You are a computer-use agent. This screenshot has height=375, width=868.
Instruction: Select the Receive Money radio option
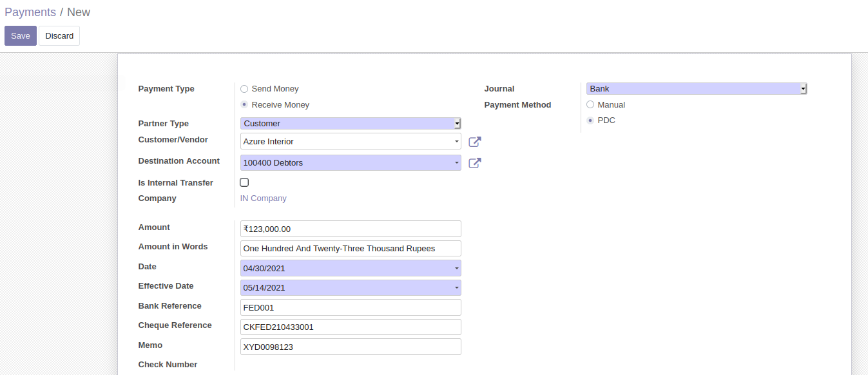244,104
